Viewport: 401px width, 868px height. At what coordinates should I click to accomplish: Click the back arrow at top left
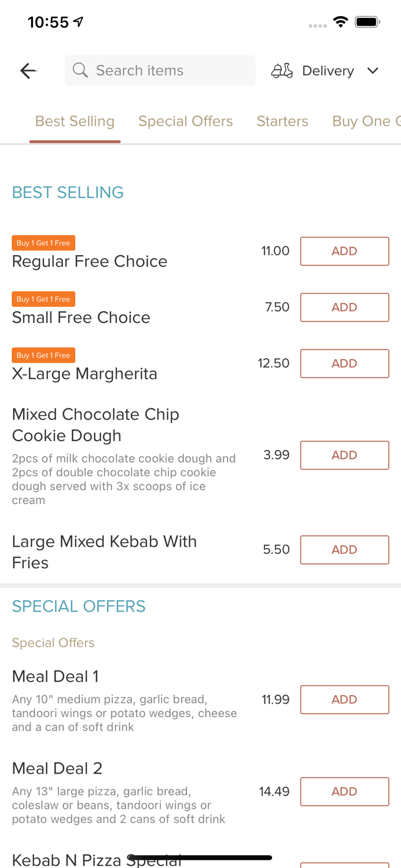pos(28,71)
